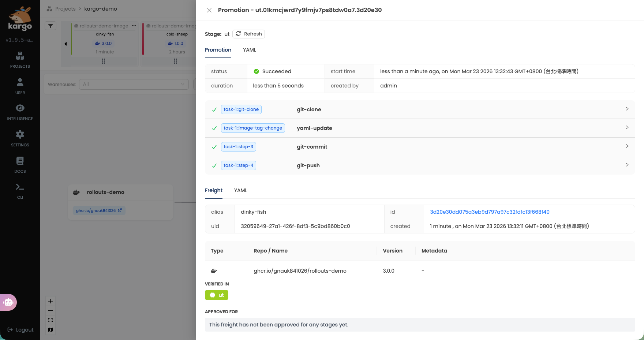Click the ghcr.io/gnauk841026/rollouts-demo repo cell

pos(300,271)
